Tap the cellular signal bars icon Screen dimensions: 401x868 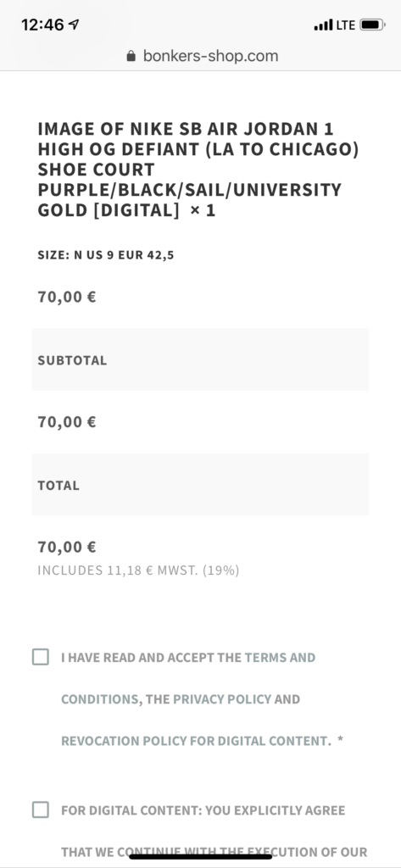(x=324, y=25)
